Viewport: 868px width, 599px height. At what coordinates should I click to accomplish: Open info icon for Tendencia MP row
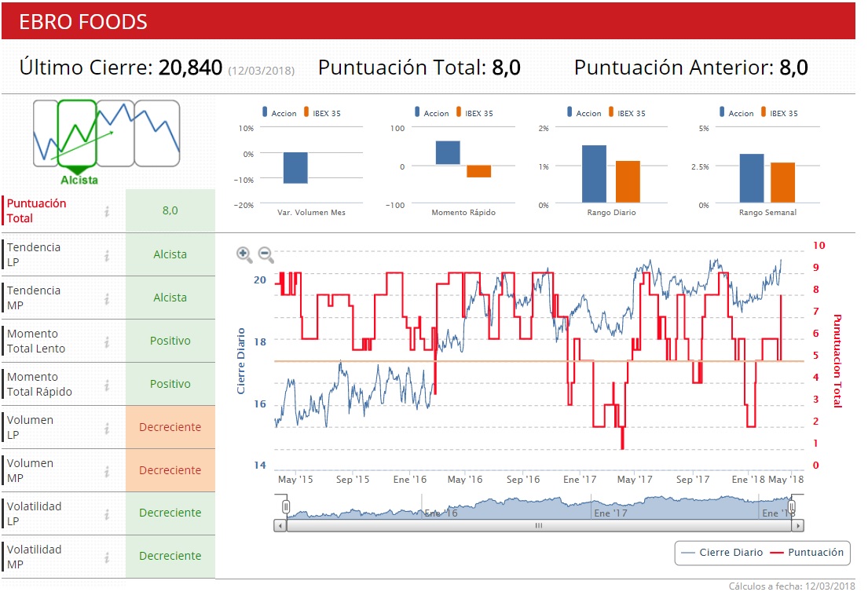click(107, 298)
